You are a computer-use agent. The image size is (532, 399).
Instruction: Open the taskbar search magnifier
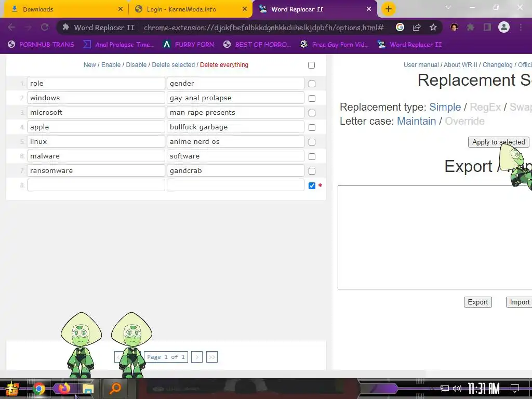(x=115, y=389)
